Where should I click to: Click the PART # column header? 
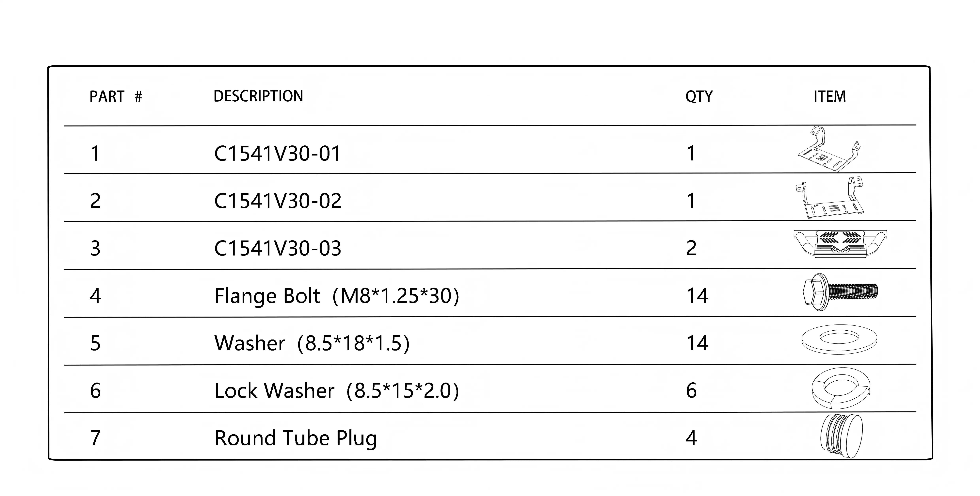coord(116,97)
